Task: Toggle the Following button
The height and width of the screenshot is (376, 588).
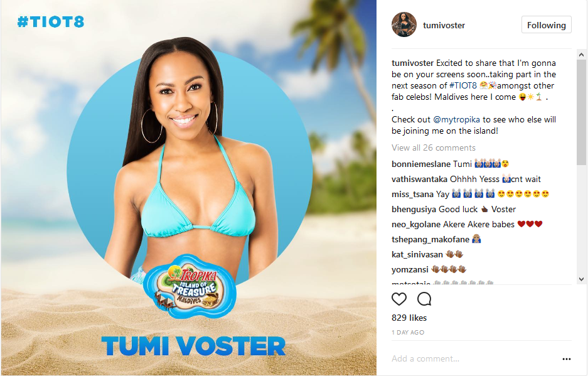Action: pos(547,25)
